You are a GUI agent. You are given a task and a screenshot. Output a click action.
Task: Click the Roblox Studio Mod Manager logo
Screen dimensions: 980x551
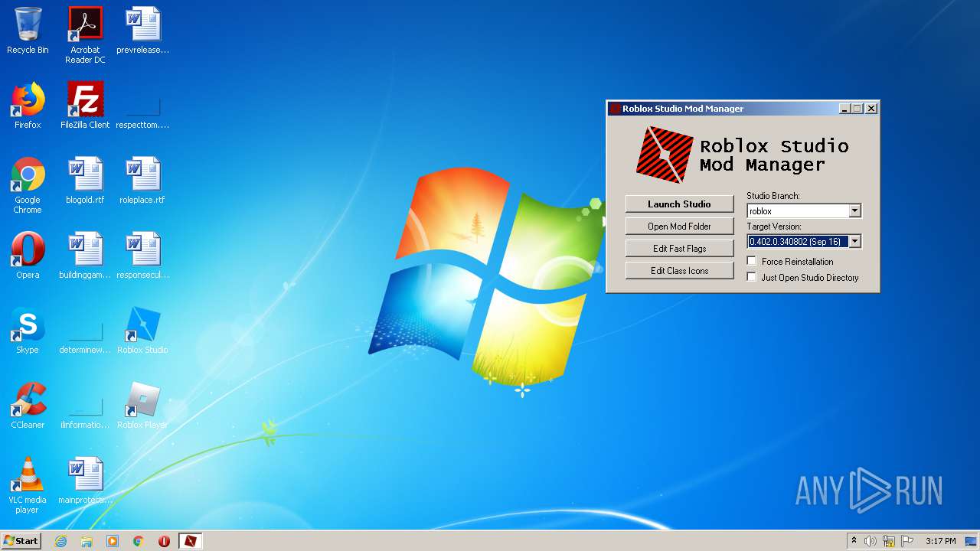click(x=665, y=155)
